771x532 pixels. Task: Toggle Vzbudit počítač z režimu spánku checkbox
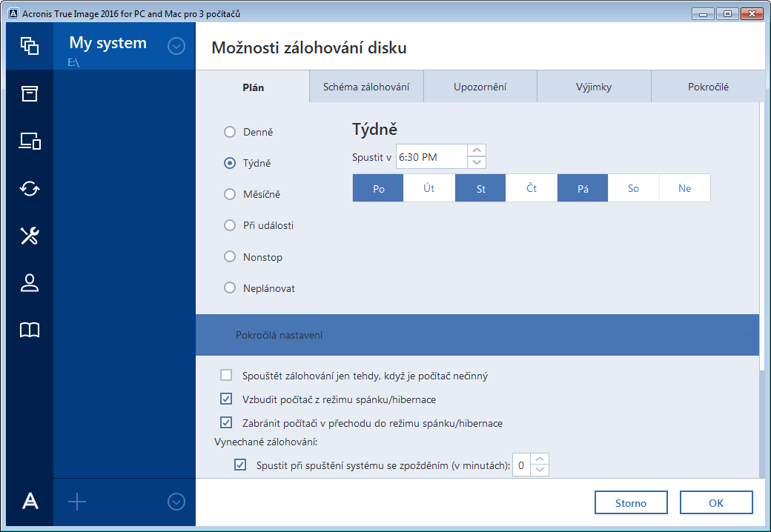click(226, 399)
